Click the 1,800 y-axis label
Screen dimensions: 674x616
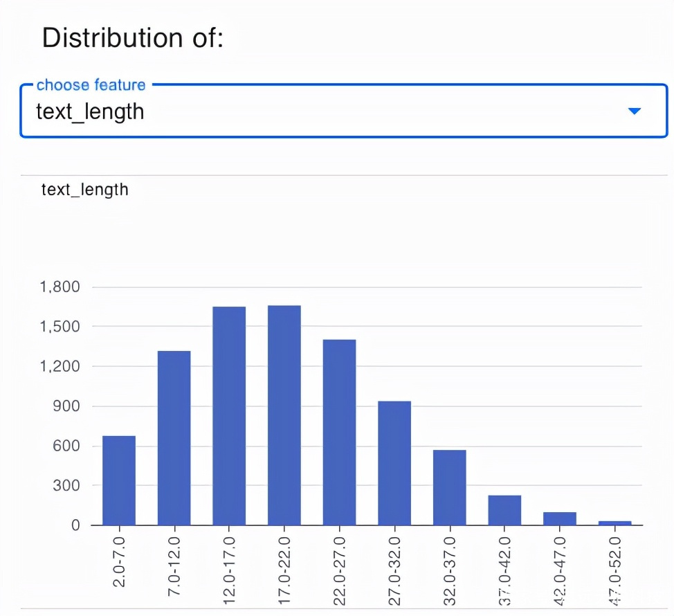coord(60,287)
